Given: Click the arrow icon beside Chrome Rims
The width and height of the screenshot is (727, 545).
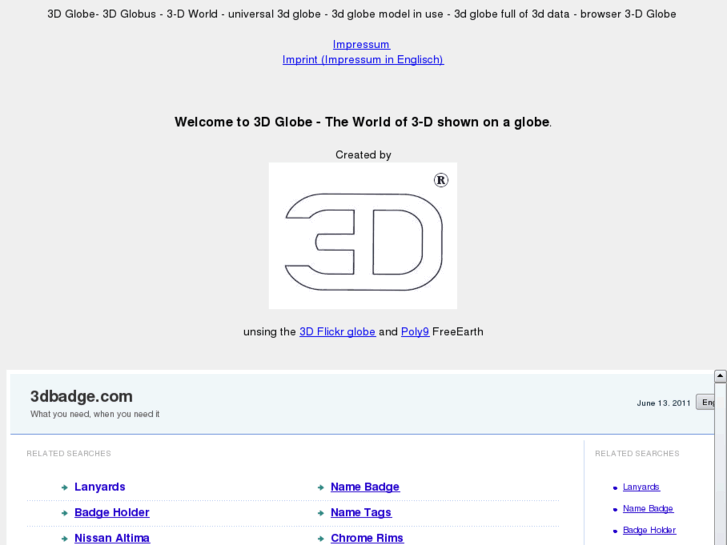Looking at the screenshot, I should pyautogui.click(x=321, y=539).
